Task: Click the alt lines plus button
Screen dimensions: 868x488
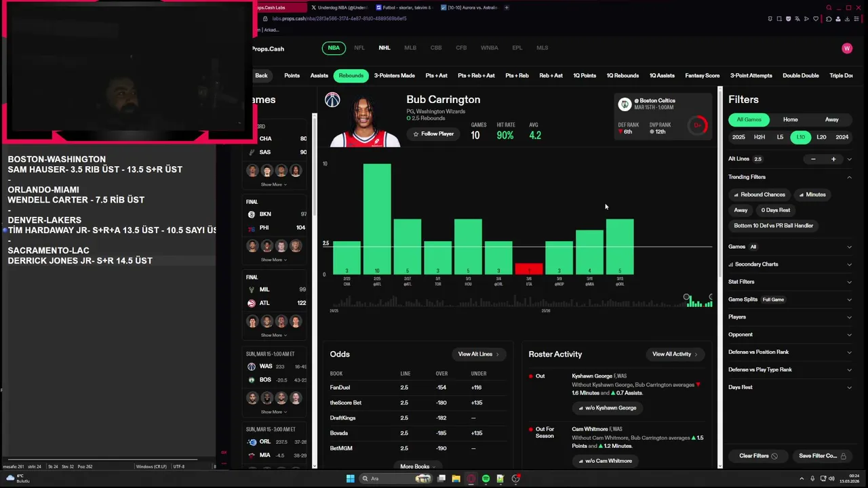Action: (x=833, y=159)
